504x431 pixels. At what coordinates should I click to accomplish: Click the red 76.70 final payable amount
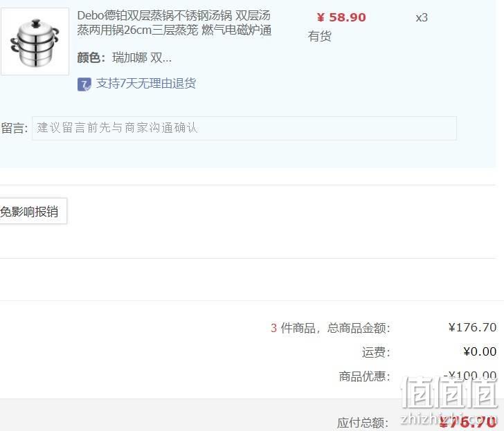(468, 422)
